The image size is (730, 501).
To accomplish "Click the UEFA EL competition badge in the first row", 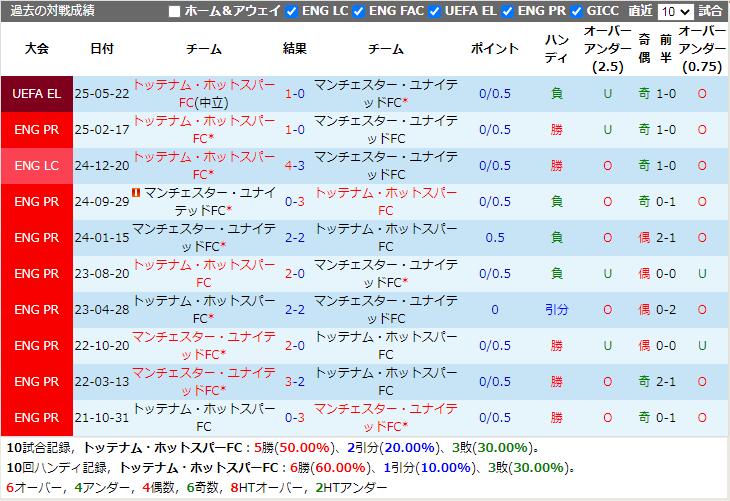I will pyautogui.click(x=36, y=94).
